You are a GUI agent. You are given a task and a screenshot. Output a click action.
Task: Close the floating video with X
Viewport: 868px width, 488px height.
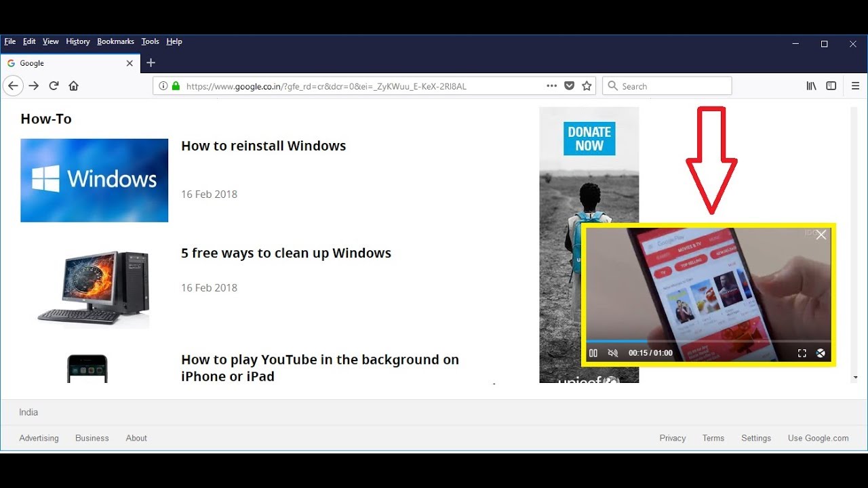point(821,235)
